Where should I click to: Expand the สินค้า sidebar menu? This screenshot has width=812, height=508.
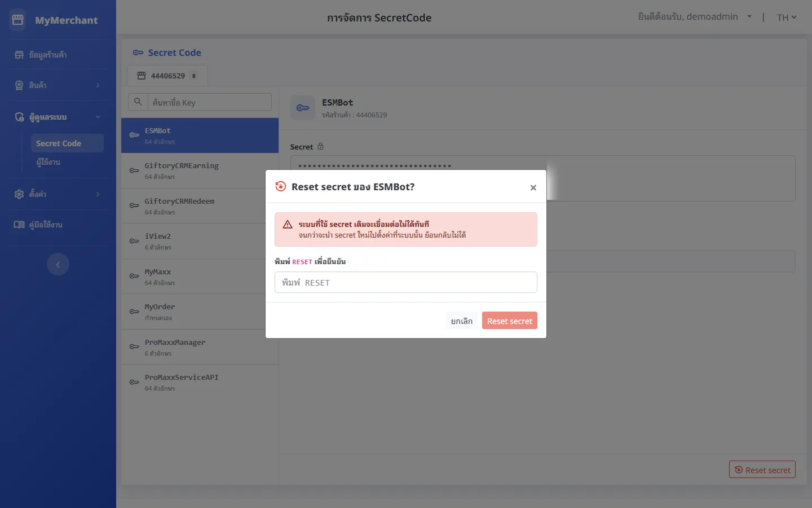[58, 85]
